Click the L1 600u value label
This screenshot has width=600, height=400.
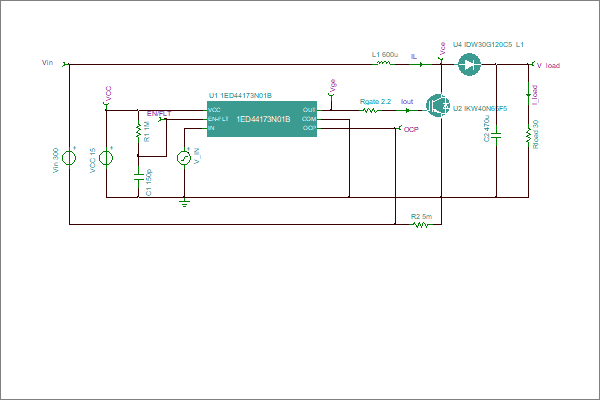tap(385, 54)
